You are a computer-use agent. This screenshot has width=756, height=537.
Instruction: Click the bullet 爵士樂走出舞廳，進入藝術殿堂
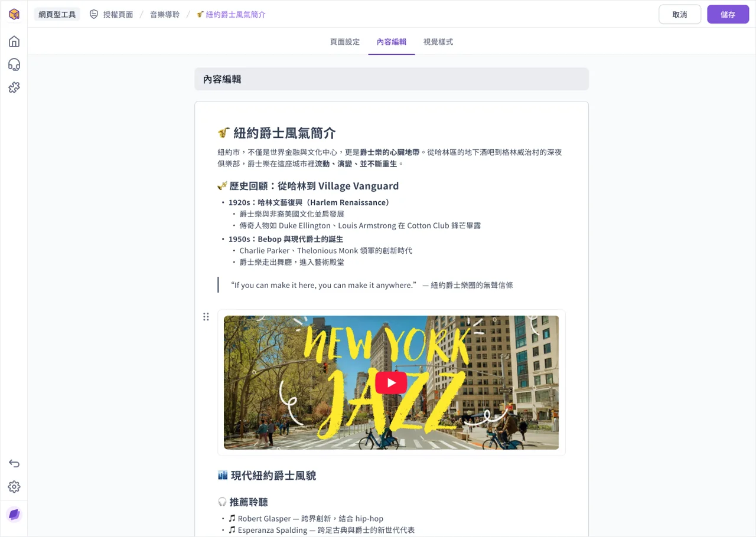[292, 262]
